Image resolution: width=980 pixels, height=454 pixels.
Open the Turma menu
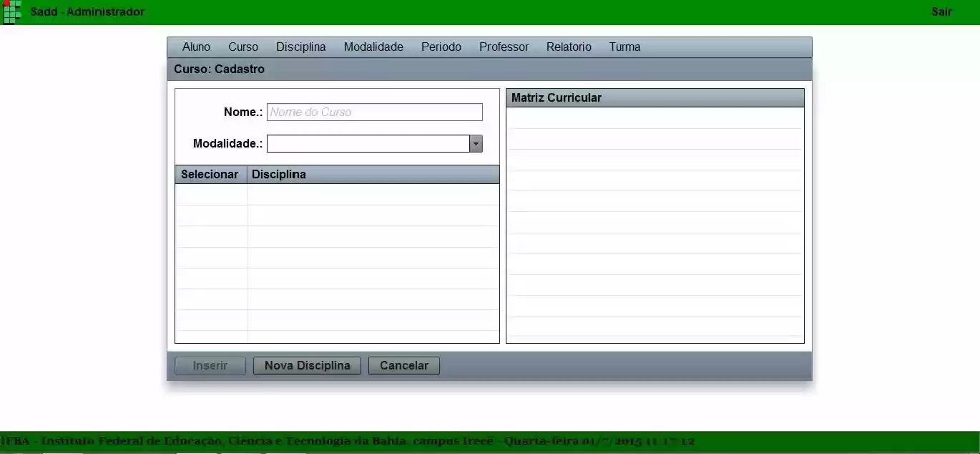tap(624, 47)
